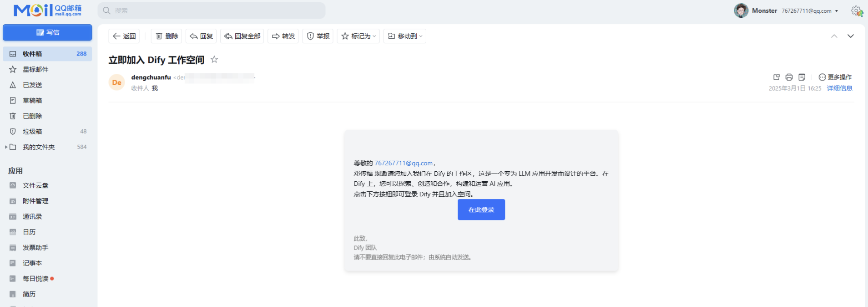Go back with 返回 button
Screen dimensions: 868x307
point(124,36)
